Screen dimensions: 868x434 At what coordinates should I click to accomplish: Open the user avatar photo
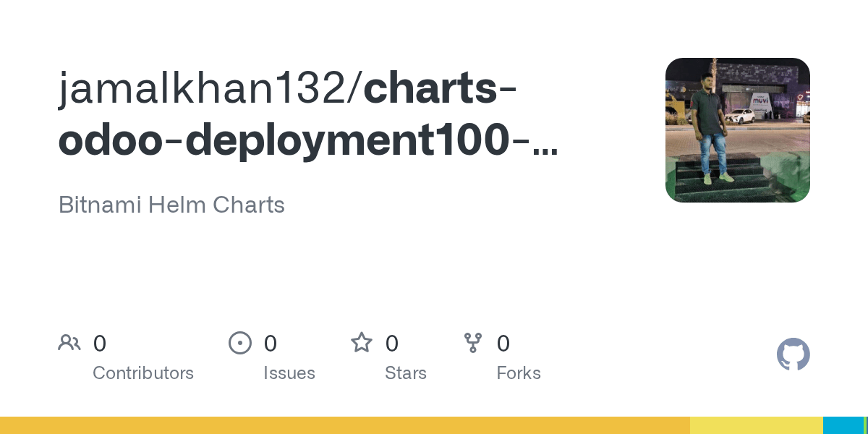(x=737, y=130)
